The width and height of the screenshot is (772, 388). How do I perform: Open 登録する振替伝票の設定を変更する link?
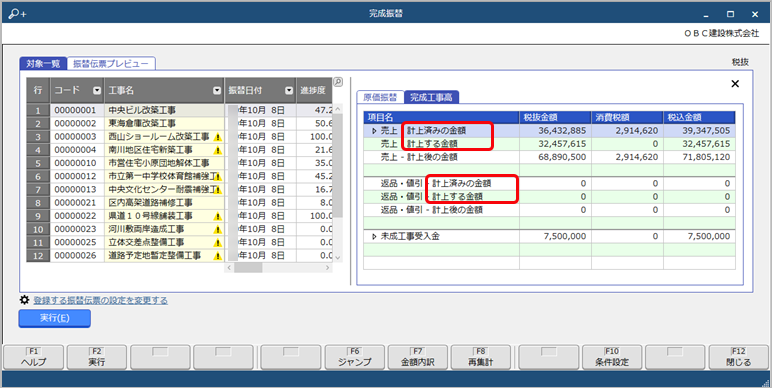pyautogui.click(x=100, y=300)
